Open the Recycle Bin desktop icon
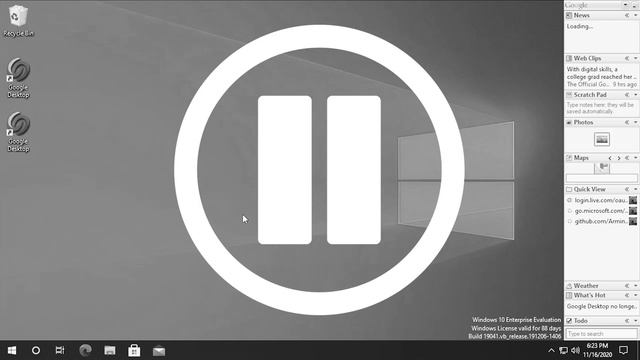 pyautogui.click(x=18, y=21)
